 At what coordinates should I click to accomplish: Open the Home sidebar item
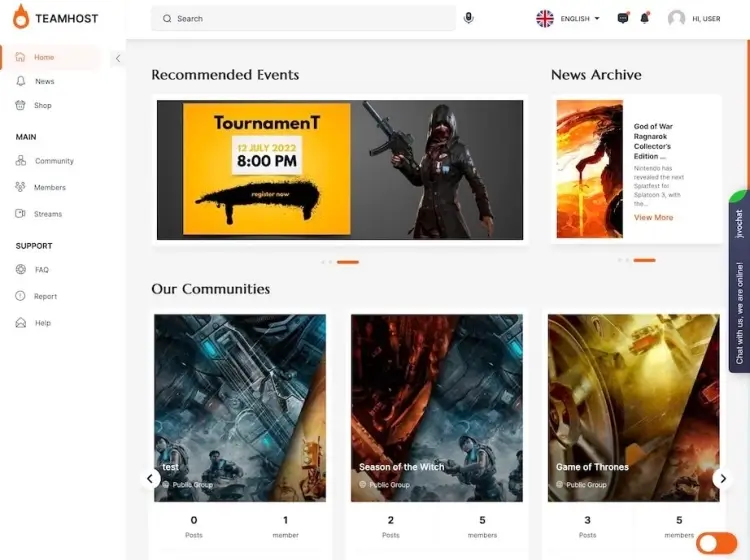tap(51, 57)
